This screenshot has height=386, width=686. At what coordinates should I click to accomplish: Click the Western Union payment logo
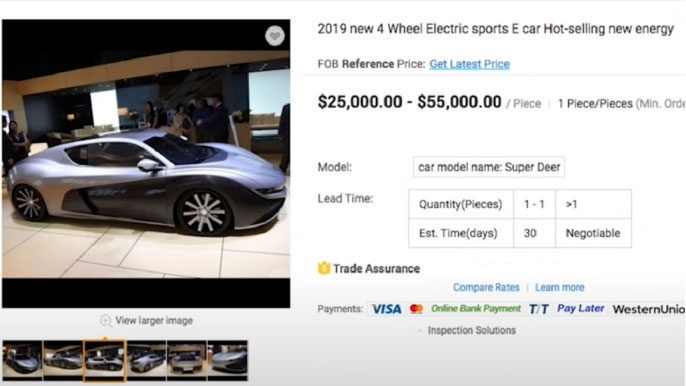pos(649,309)
